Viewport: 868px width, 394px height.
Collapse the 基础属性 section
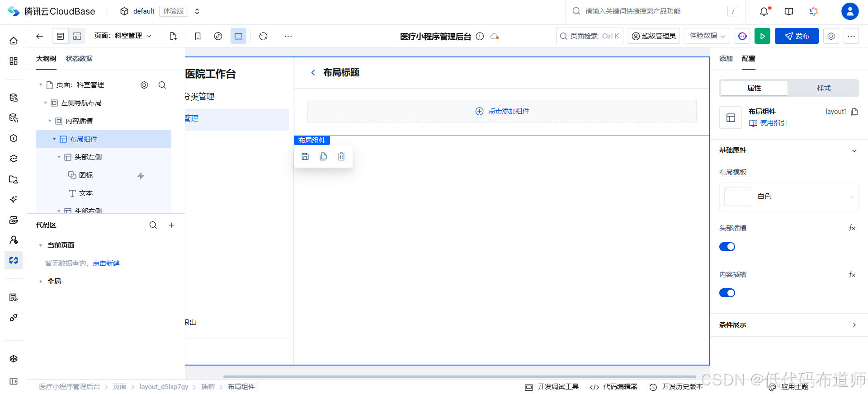[854, 151]
